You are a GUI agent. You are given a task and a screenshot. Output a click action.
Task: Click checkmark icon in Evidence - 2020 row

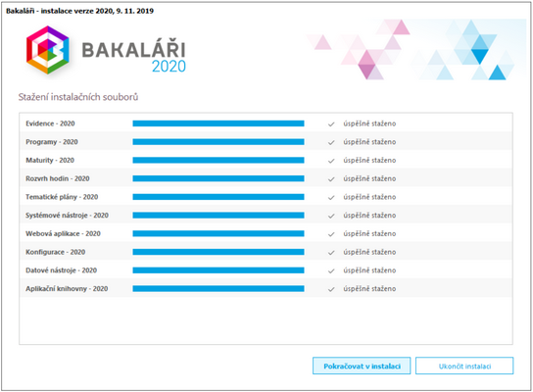[x=331, y=124]
